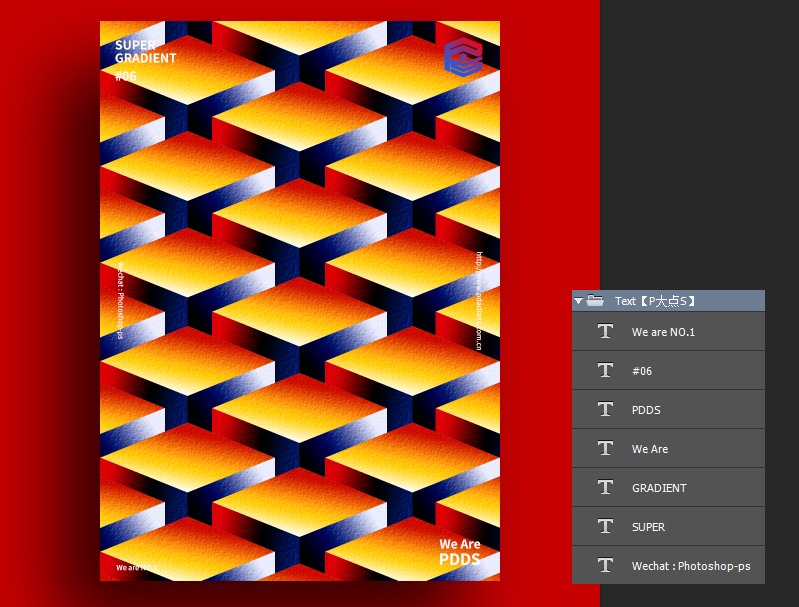Click SUPER GRADIENT title text on poster
Screen dimensions: 799x607
point(145,51)
